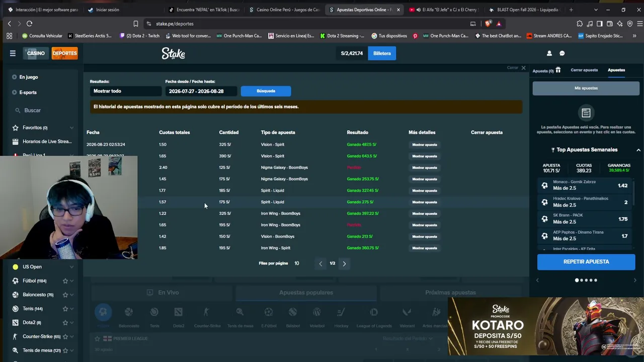Click the blue Búsqueda button
Screen dimensions: 644x362
click(x=266, y=91)
